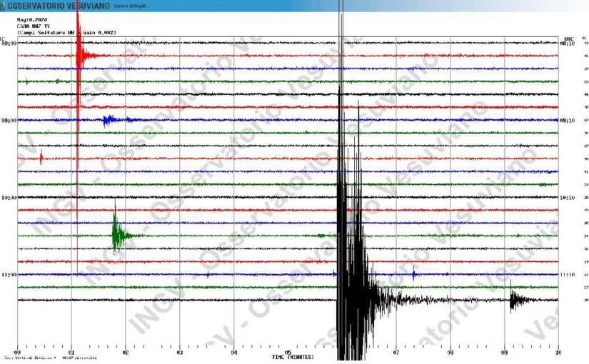Click the 00 minute axis tick label
Viewport: 589px width, 364px height.
point(17,353)
